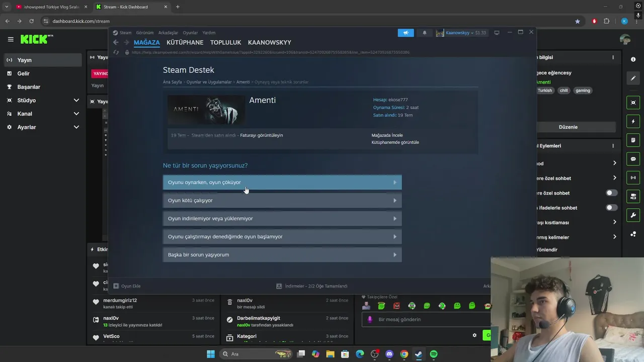Screen dimensions: 644x362
Task: Reload the Steam support page
Action: point(116,52)
